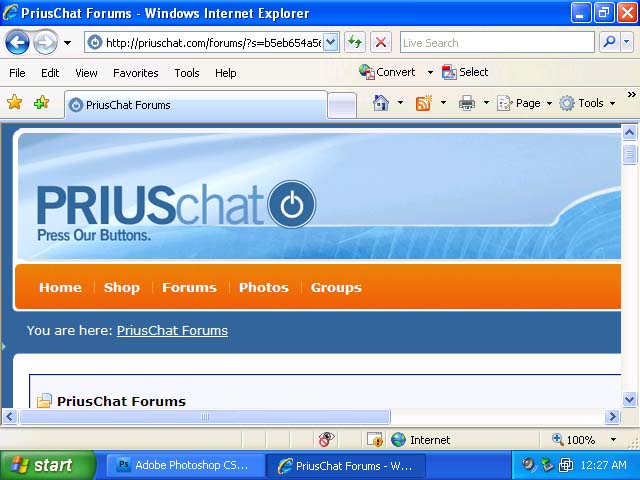Expand the Home button dropdown arrow
Viewport: 640px width, 480px height.
pos(400,103)
